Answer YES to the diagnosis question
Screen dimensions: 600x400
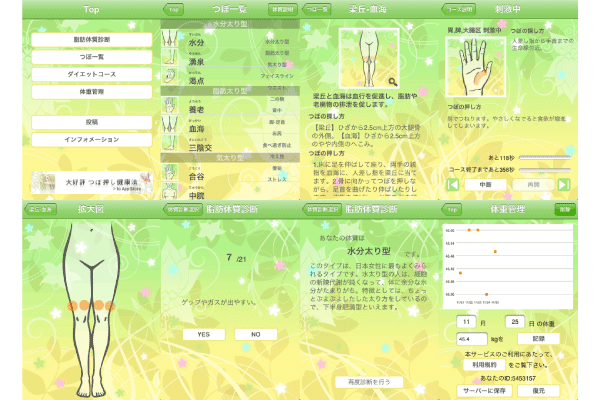(x=204, y=334)
